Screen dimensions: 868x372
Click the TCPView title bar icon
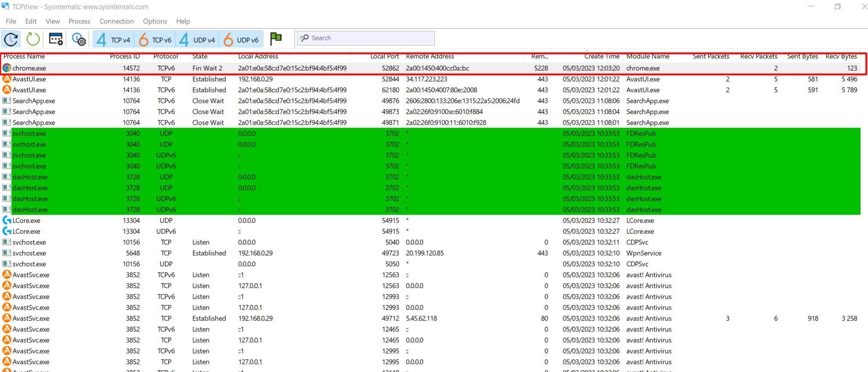[5, 6]
